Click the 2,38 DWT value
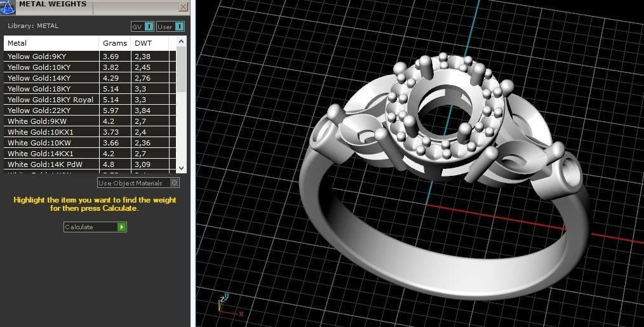 pyautogui.click(x=142, y=57)
